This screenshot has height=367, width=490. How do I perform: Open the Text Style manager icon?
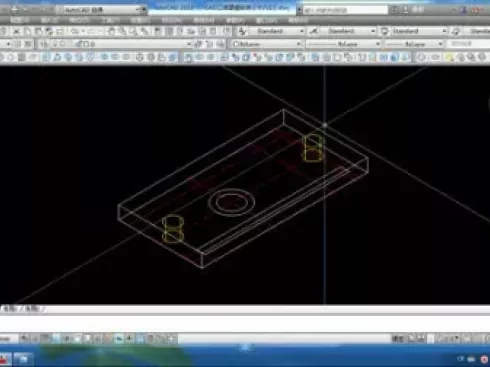(242, 31)
